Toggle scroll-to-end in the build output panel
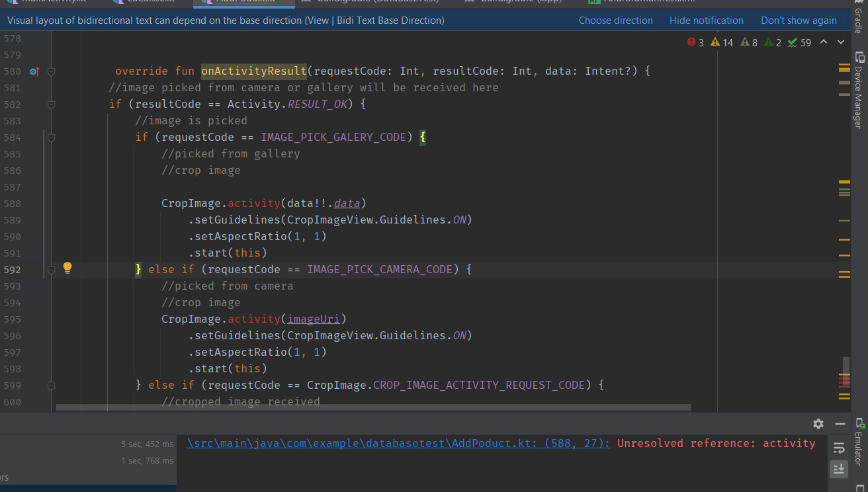 click(839, 469)
